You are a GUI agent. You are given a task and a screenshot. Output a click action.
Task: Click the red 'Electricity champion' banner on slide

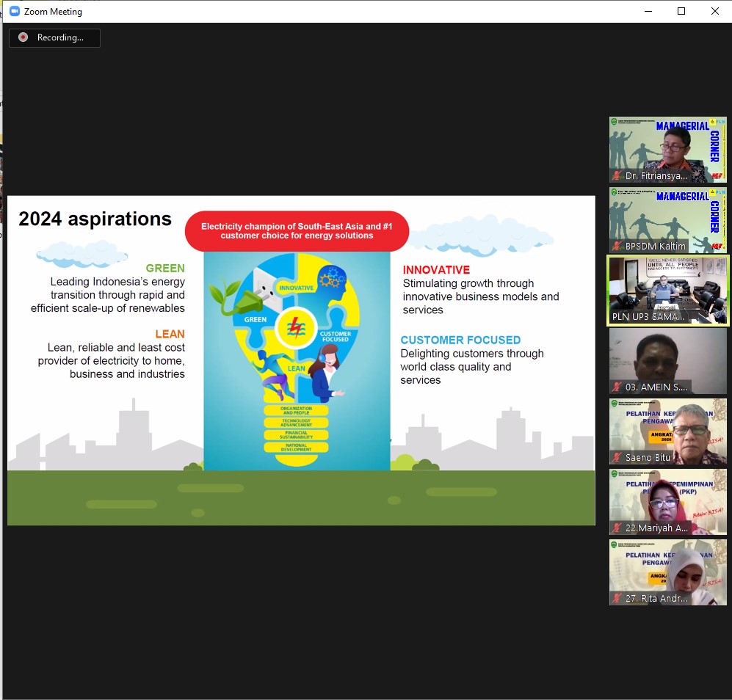(x=297, y=231)
